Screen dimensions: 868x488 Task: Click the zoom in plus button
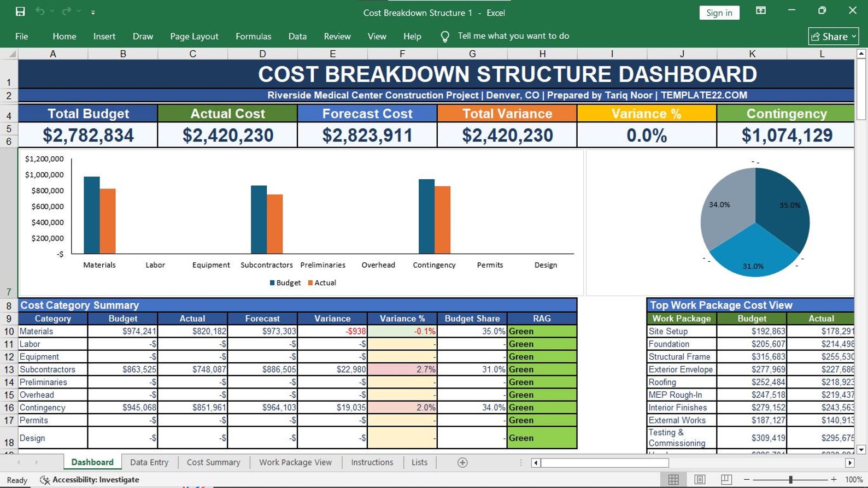[x=834, y=479]
